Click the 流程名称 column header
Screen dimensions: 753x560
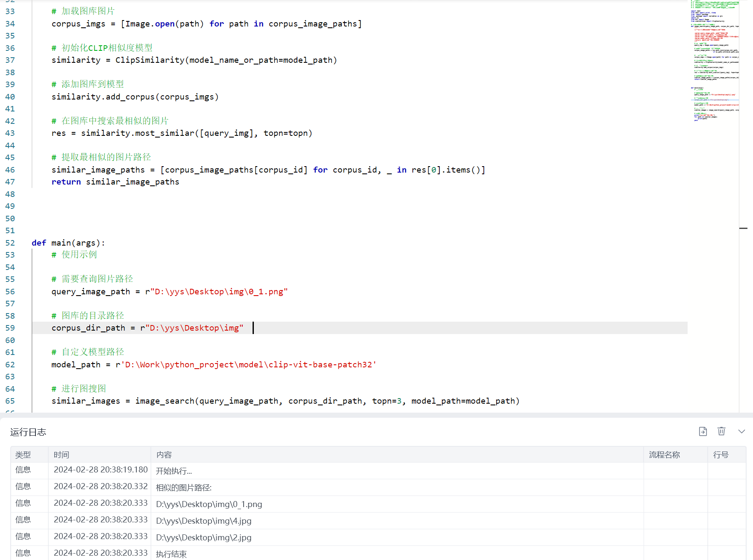pyautogui.click(x=664, y=454)
